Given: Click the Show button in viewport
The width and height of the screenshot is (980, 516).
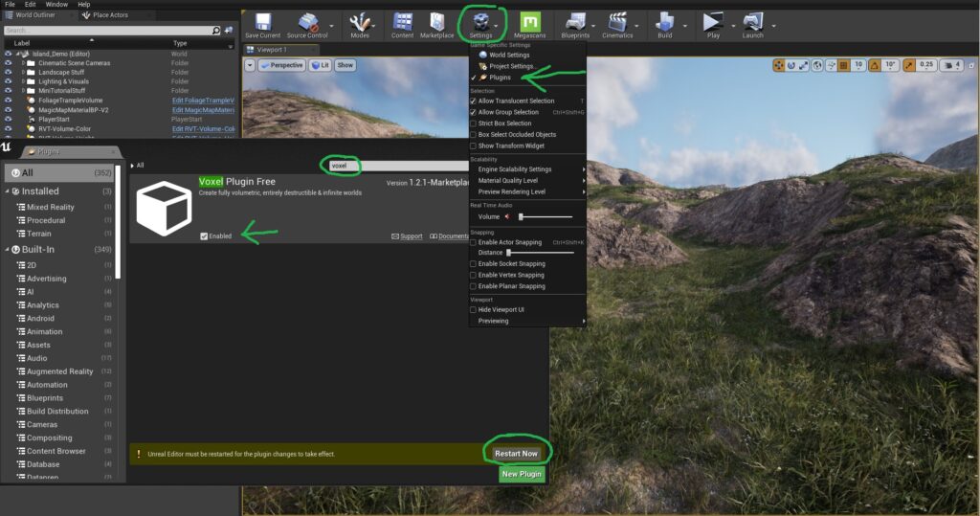Looking at the screenshot, I should (345, 65).
